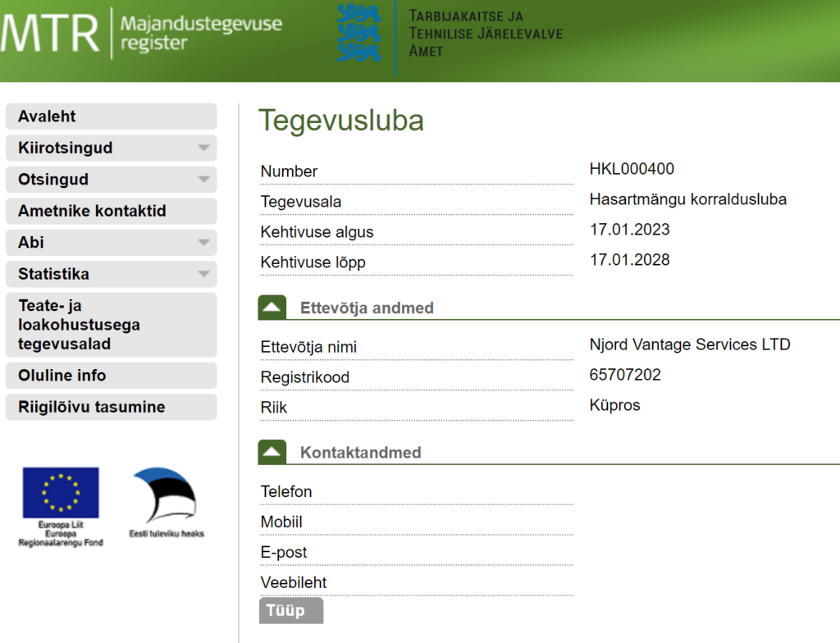Click the three lions coat of arms
The height and width of the screenshot is (643, 840).
pyautogui.click(x=359, y=33)
